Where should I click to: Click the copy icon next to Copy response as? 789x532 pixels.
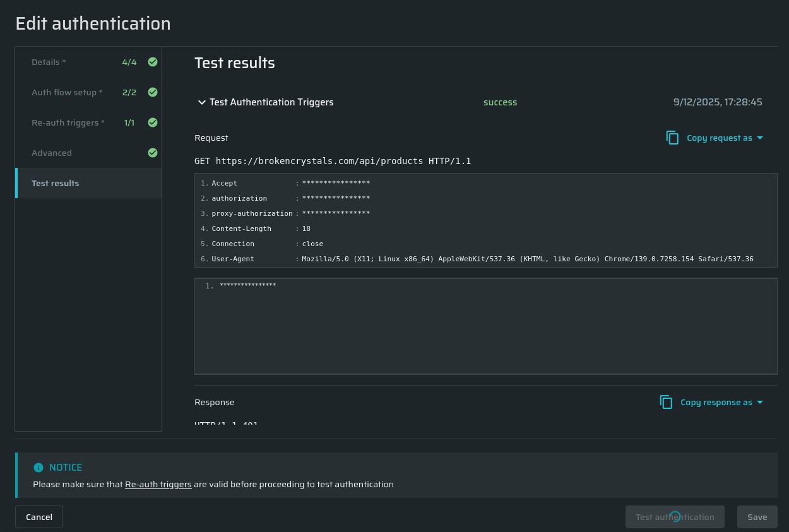(666, 402)
